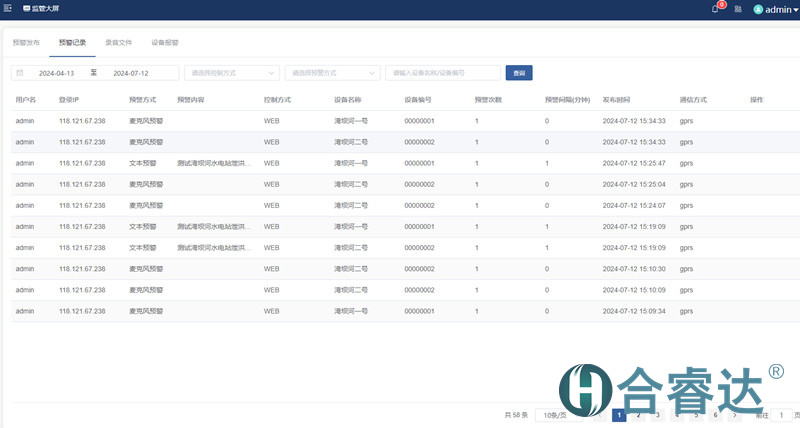800x428 pixels.
Task: Click the calendar icon in date range
Action: (20, 73)
